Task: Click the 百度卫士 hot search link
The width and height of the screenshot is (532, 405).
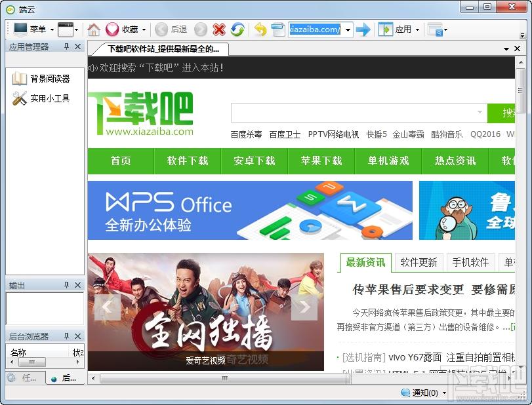Action: (x=285, y=134)
